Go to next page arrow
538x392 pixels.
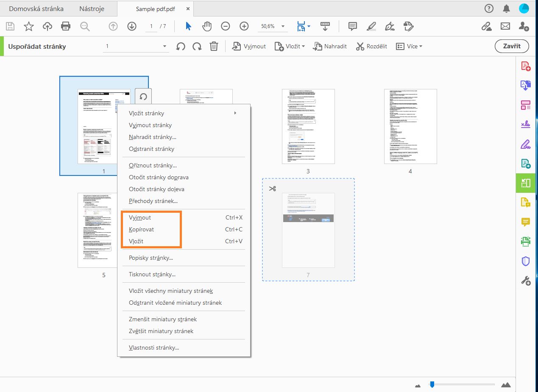132,26
